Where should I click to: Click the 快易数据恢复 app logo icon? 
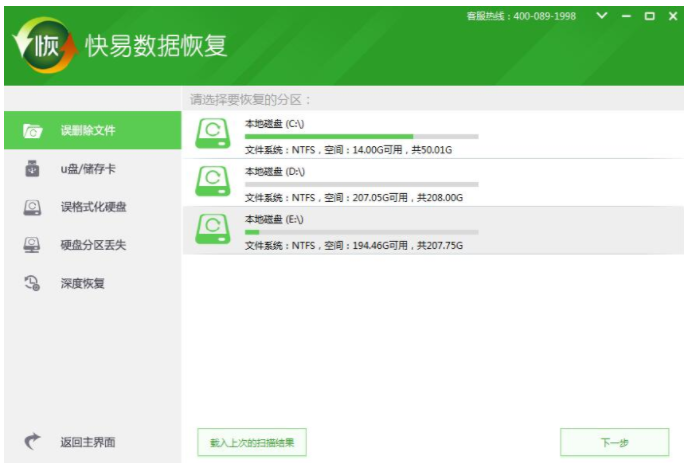tap(44, 46)
